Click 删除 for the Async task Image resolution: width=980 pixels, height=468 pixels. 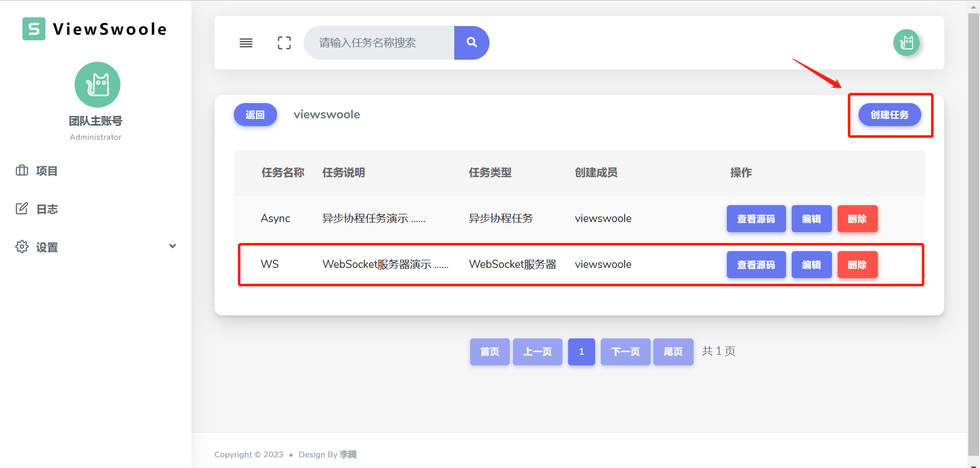coord(857,219)
